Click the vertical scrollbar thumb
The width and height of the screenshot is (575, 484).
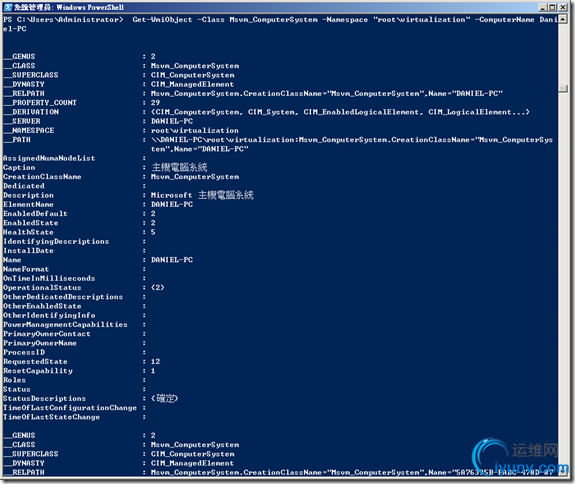563,88
